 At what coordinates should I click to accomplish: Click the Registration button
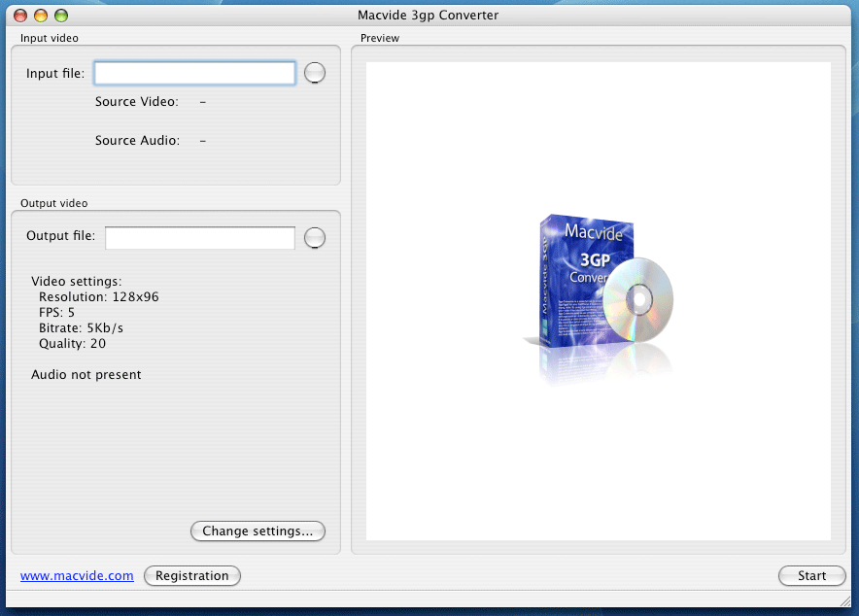click(191, 575)
